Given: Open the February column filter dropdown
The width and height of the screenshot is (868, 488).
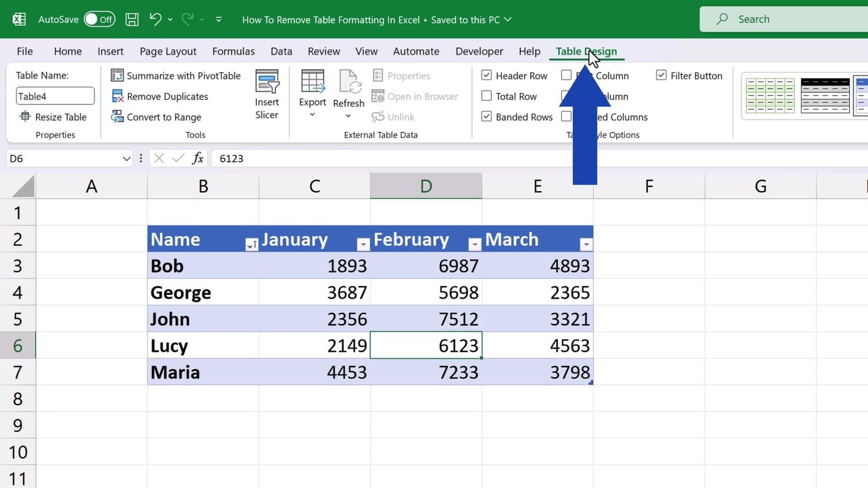Looking at the screenshot, I should point(474,244).
